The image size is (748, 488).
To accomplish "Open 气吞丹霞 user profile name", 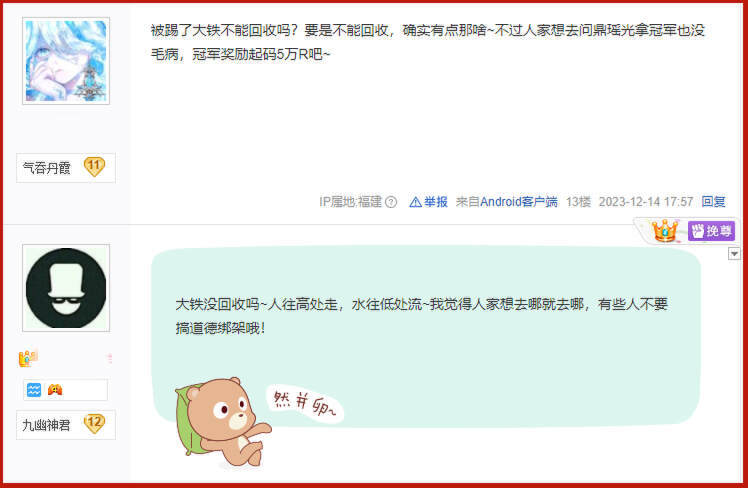I will click(x=47, y=167).
